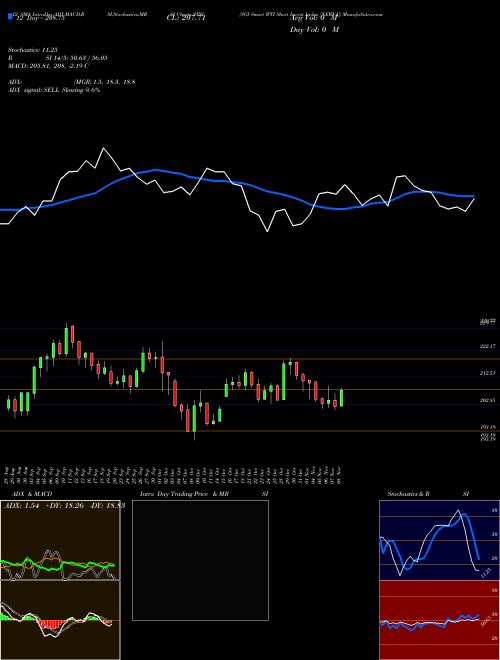Click the 212.51 price axis label

coord(488,373)
